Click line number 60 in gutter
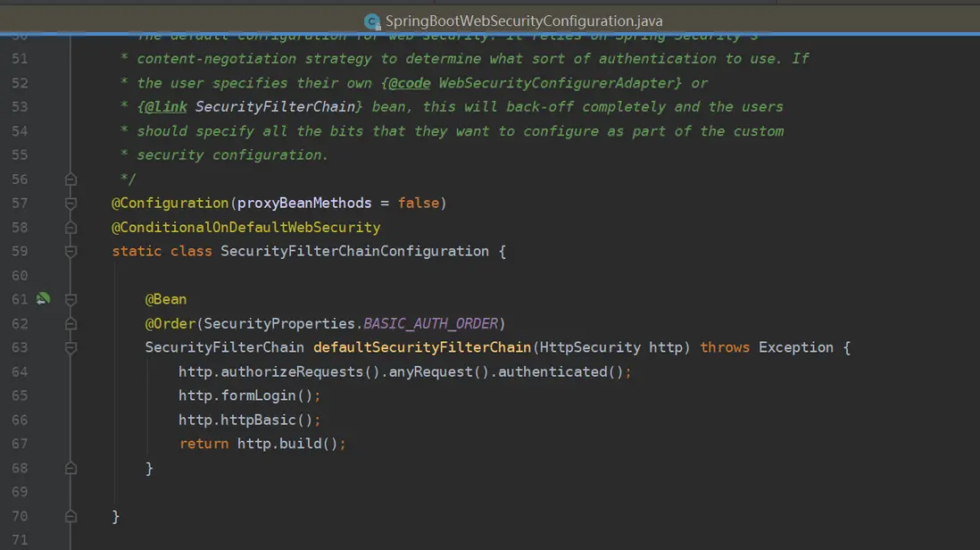Screen dimensions: 980x550 20,276
